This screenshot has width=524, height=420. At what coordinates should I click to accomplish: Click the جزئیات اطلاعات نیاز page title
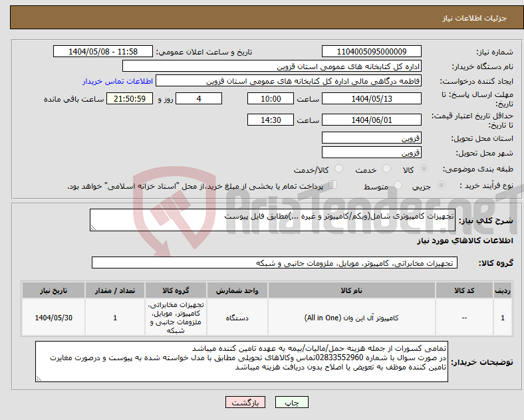pos(475,18)
